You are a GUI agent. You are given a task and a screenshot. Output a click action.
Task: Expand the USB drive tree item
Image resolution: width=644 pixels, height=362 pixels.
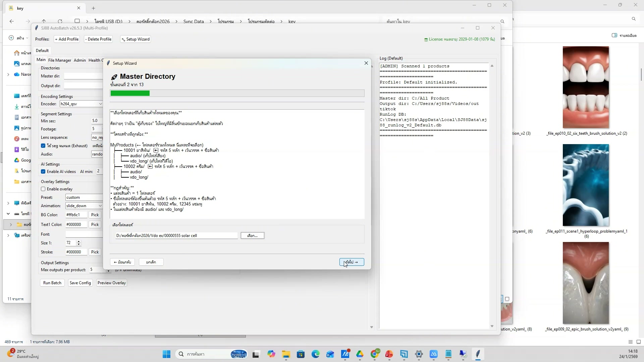(8, 214)
